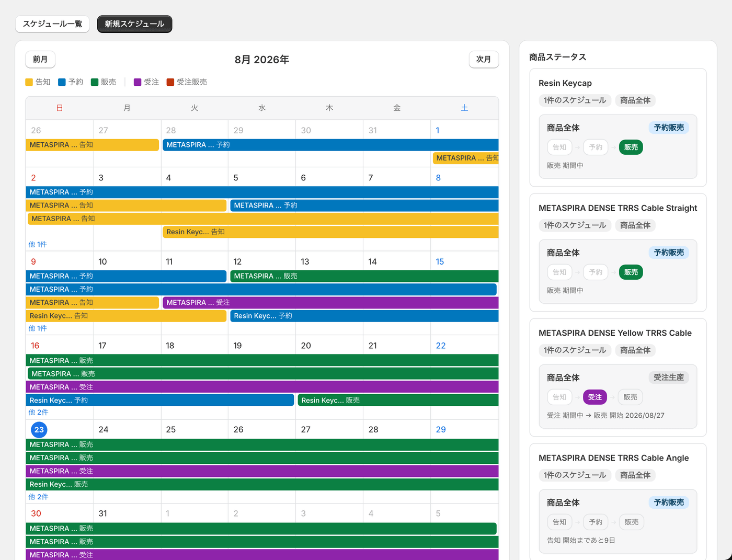732x560 pixels.
Task: Select active 受注 step in Yellow TRRS Cable card
Action: pos(595,397)
